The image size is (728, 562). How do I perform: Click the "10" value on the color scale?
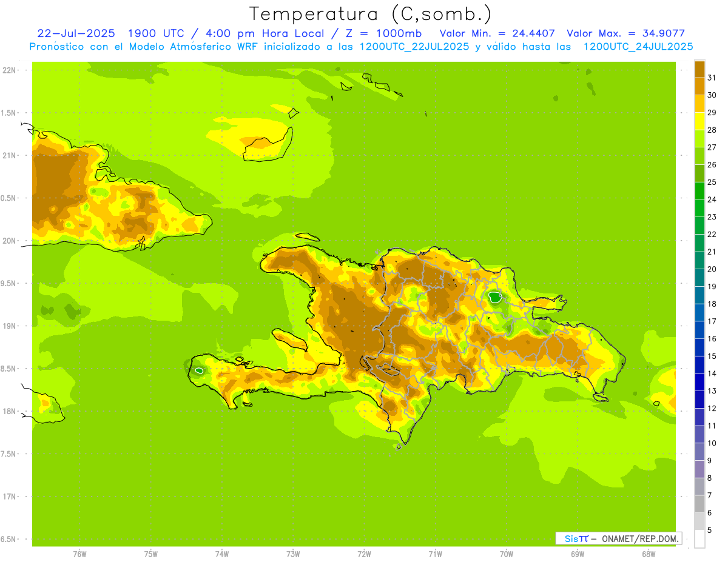pyautogui.click(x=712, y=443)
